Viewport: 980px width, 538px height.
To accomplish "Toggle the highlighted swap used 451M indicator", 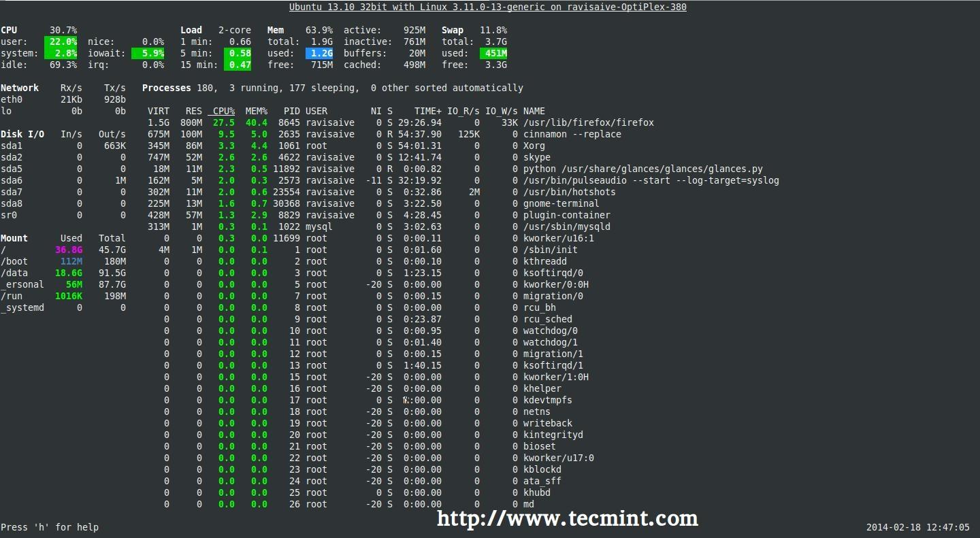I will 495,53.
